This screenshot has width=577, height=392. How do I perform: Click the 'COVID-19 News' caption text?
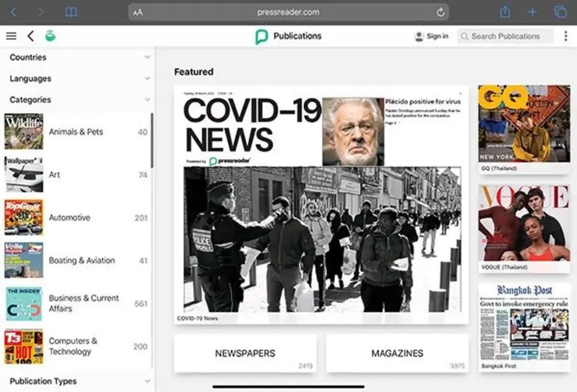pyautogui.click(x=198, y=318)
